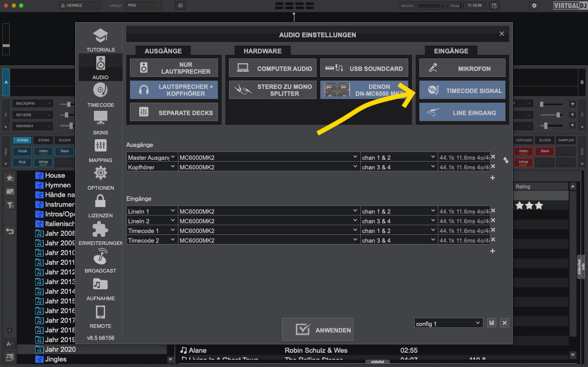
Task: Remove the Kopfhörer output row
Action: point(493,167)
